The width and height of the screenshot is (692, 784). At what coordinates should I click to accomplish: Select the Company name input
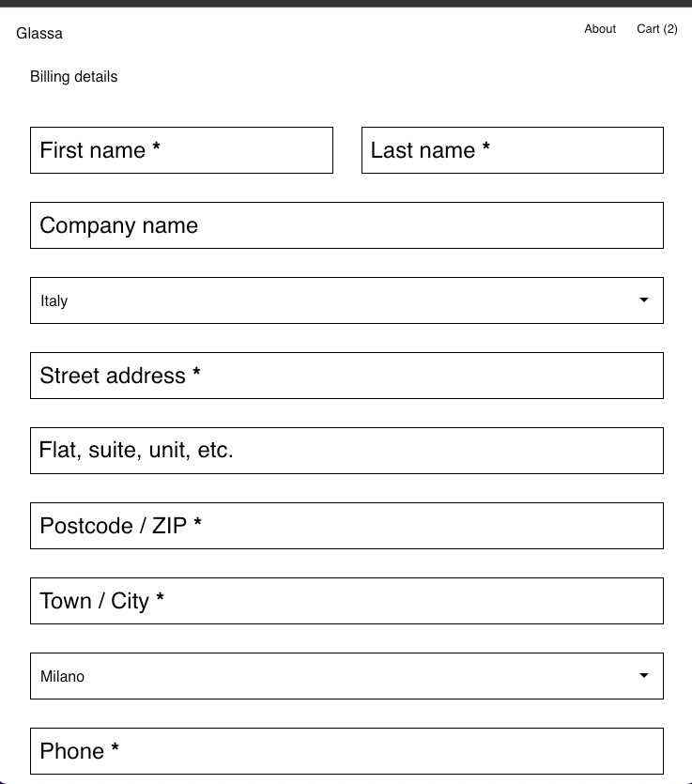[346, 225]
